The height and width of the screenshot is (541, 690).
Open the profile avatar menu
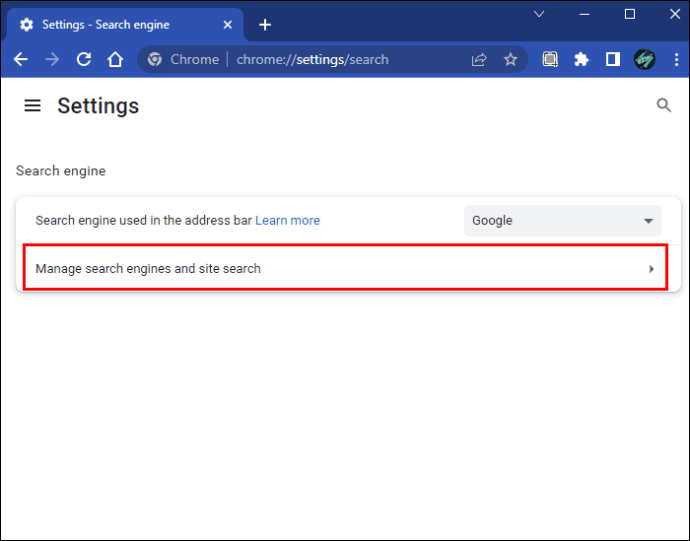644,59
